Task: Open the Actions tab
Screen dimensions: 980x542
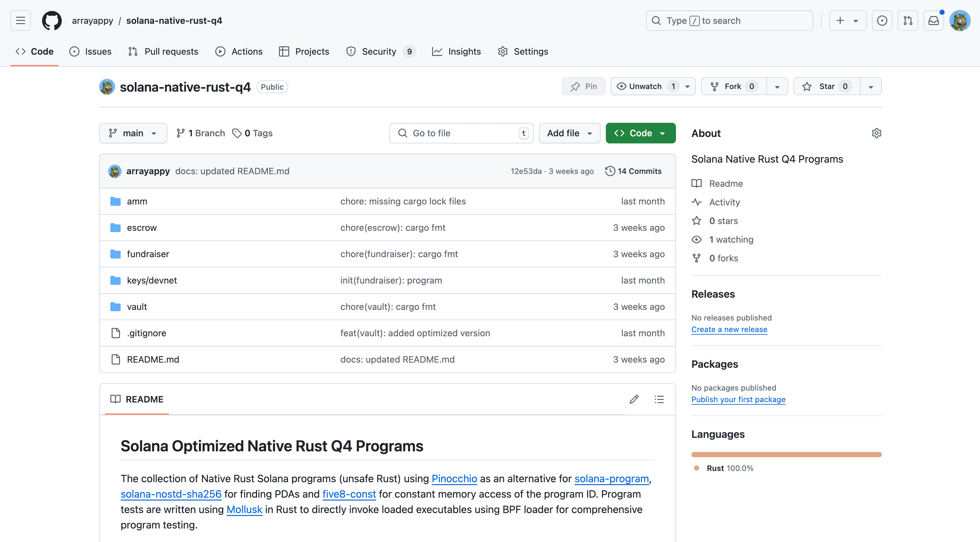Action: pyautogui.click(x=239, y=51)
